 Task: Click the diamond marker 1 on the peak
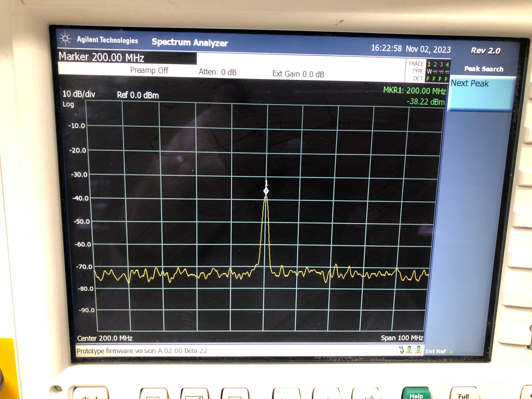coord(266,191)
